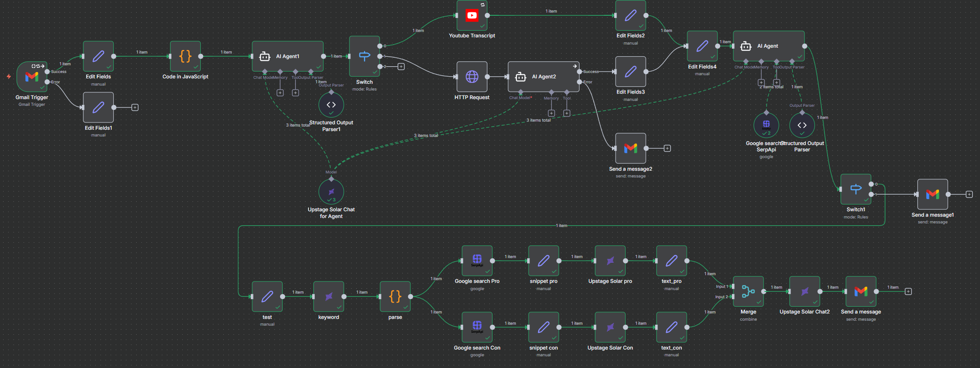This screenshot has height=368, width=980.
Task: Click the HTTP Request globe node
Action: [x=472, y=77]
